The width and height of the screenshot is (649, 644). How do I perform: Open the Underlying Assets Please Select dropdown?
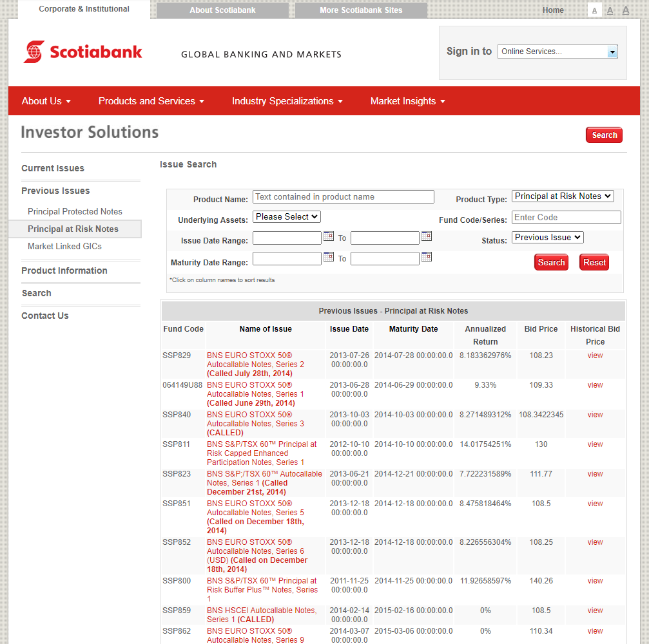[286, 217]
